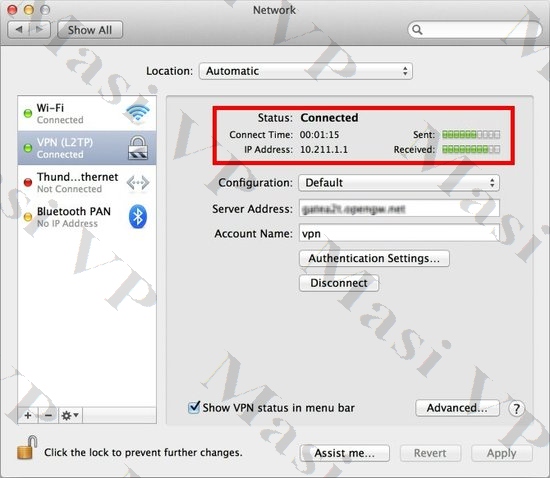550x478 pixels.
Task: Click the Thunderbolt Ethernet arrows icon
Action: [138, 183]
